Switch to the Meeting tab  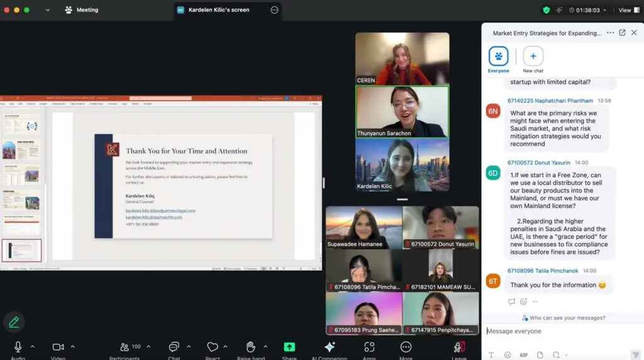click(82, 10)
